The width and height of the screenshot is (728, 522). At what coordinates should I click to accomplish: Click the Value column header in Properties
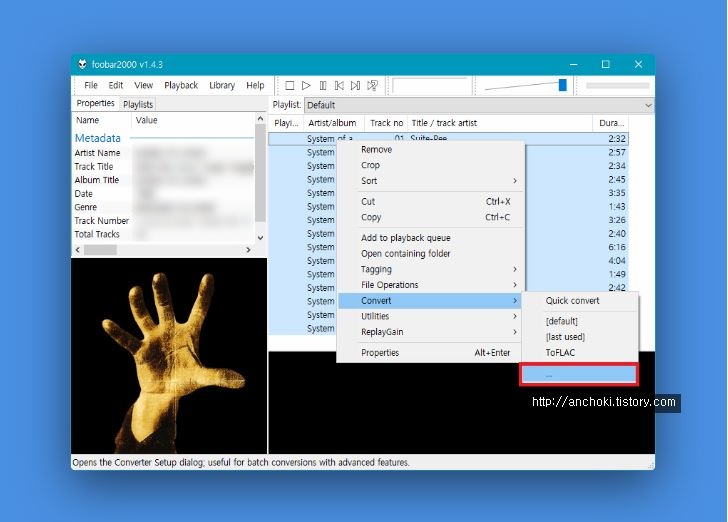click(x=193, y=120)
